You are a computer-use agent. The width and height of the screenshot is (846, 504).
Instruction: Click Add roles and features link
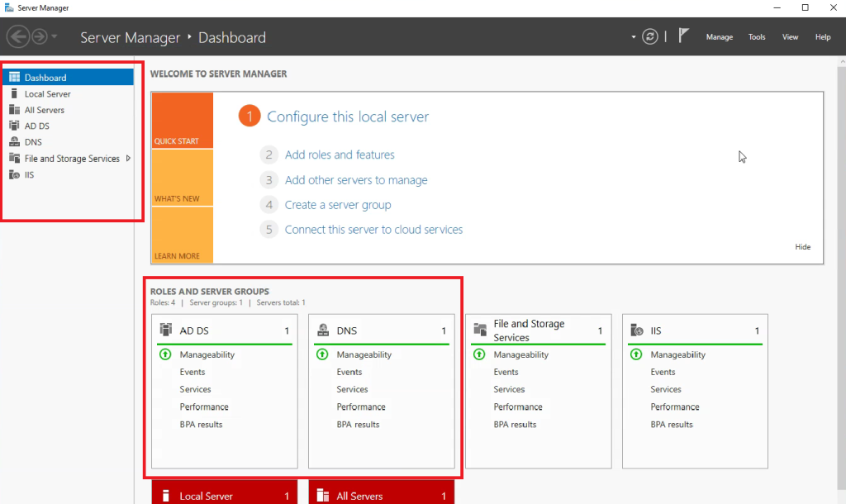340,155
